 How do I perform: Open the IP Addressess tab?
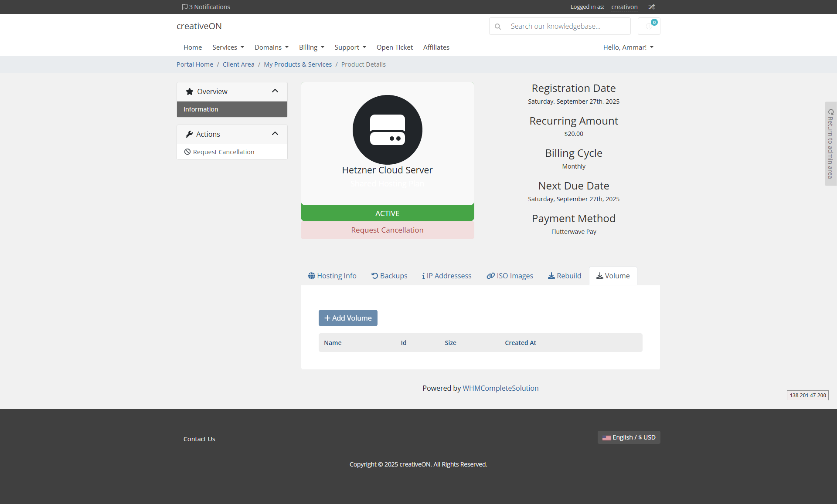(447, 276)
